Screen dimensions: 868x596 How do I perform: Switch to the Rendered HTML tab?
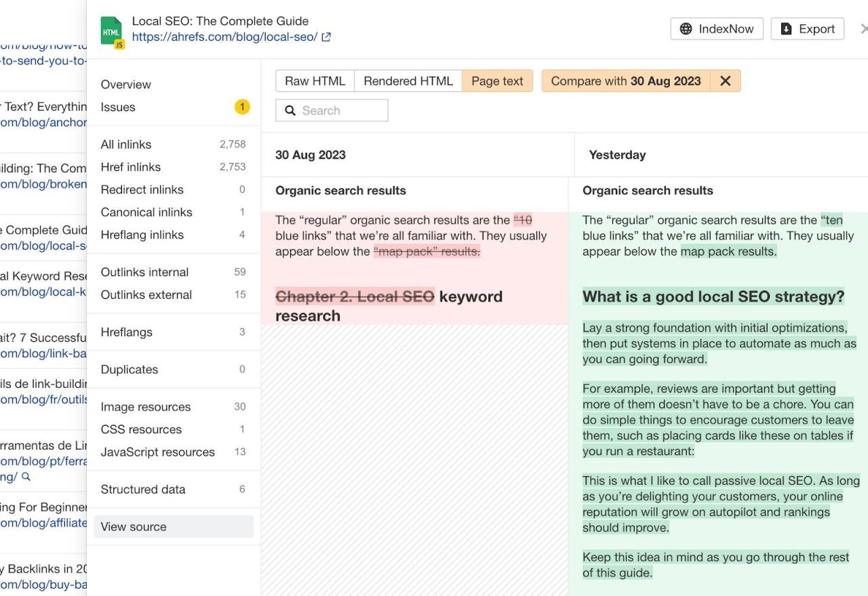pyautogui.click(x=408, y=80)
